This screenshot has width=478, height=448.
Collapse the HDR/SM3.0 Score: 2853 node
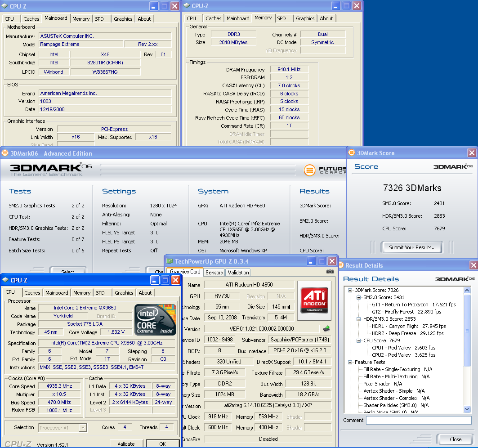point(358,319)
